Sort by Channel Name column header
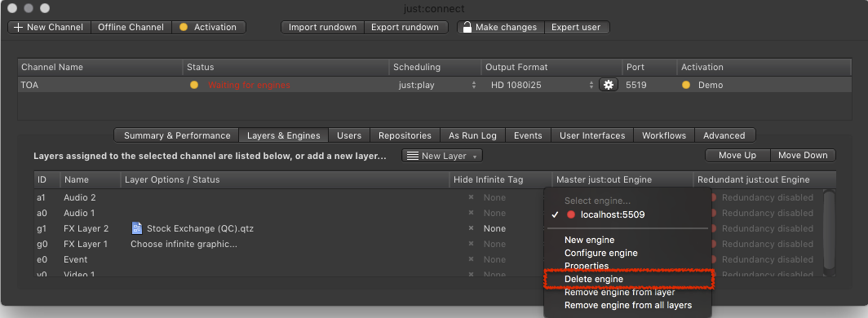The height and width of the screenshot is (318, 868). click(x=100, y=67)
